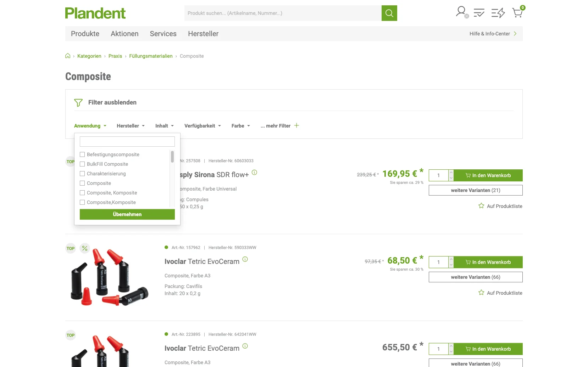Viewport: 588px width, 367px height.
Task: Open the Farbe filter dropdown
Action: 241,126
